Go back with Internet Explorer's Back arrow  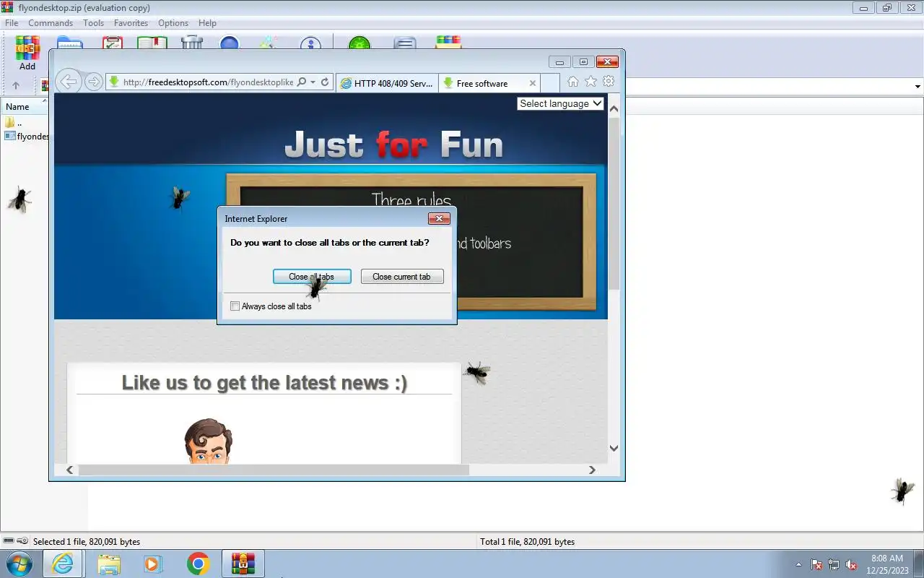[68, 82]
